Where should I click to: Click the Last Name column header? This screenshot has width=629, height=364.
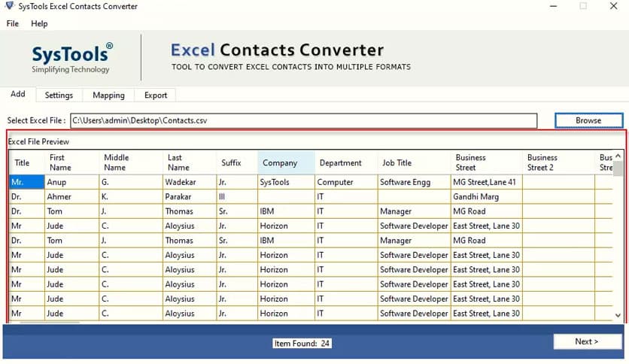tap(190, 162)
